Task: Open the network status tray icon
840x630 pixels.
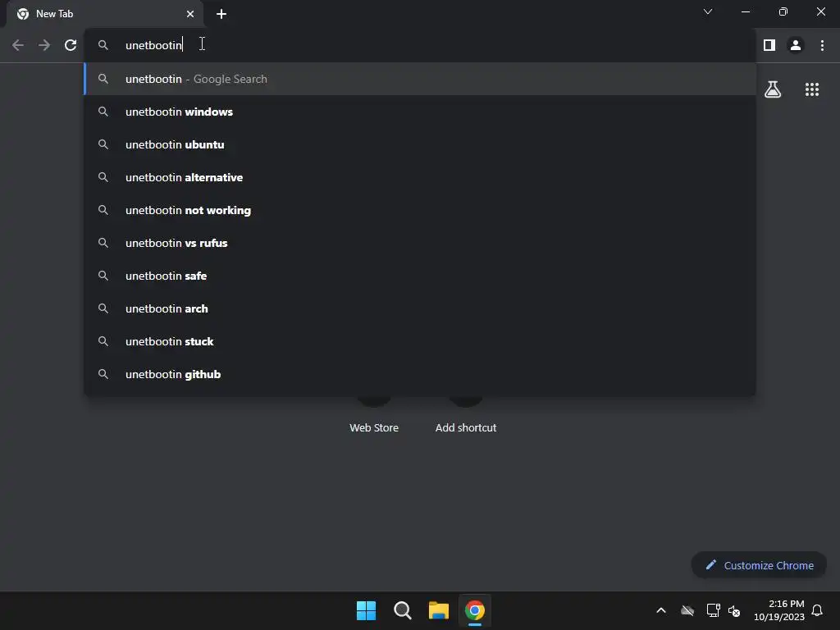Action: tap(713, 610)
